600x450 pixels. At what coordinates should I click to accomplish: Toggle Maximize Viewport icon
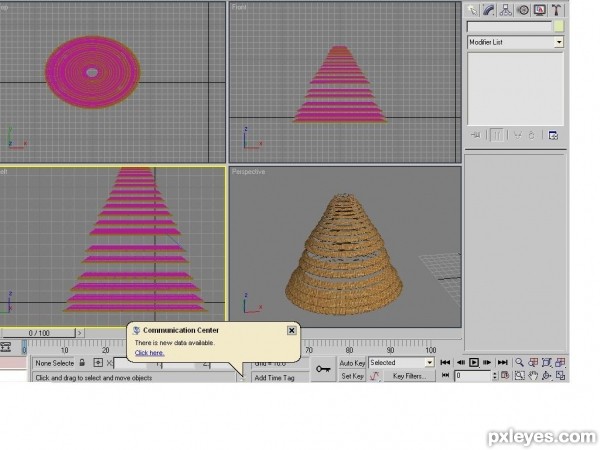coord(561,376)
